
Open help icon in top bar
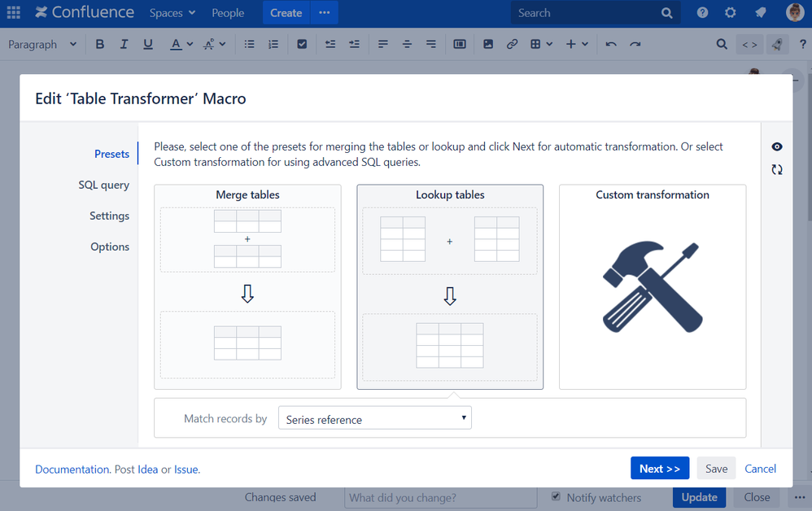pyautogui.click(x=702, y=12)
